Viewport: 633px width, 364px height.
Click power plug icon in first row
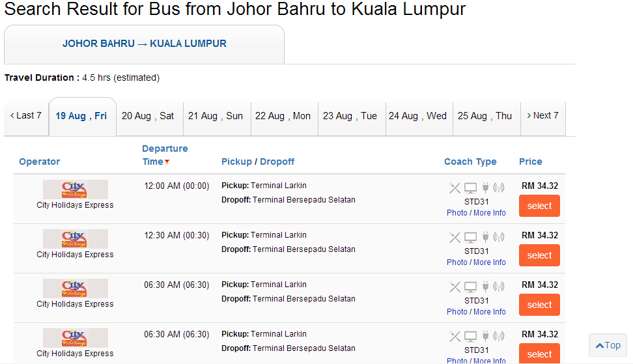tap(486, 188)
